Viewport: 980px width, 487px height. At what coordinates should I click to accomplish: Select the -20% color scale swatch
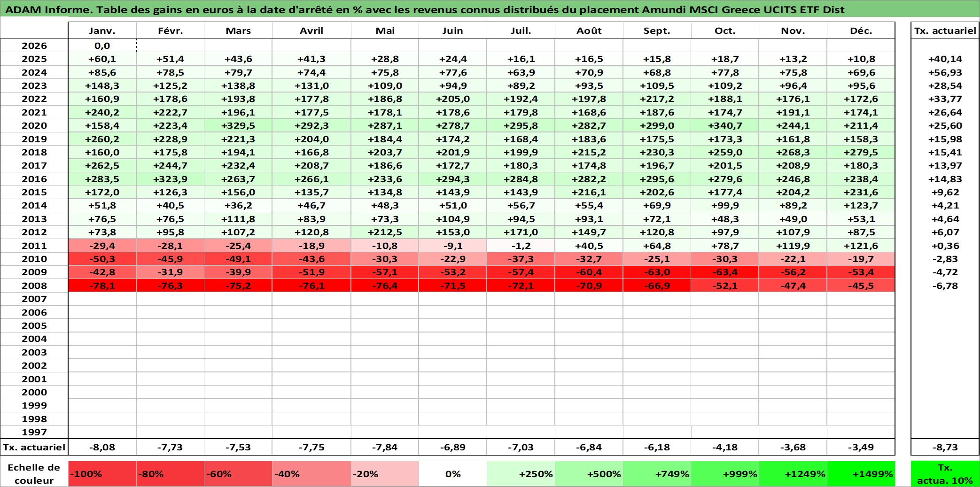385,474
